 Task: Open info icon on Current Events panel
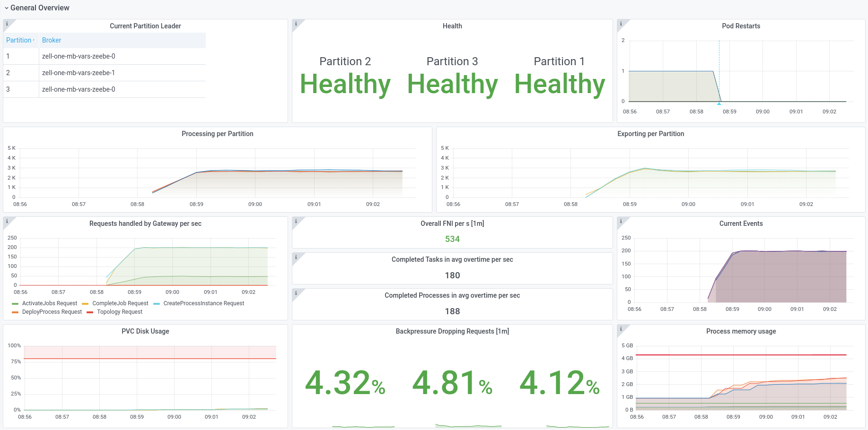tap(621, 221)
